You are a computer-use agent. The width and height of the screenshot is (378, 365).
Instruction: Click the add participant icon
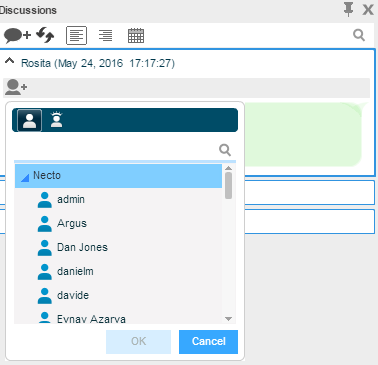coord(16,87)
